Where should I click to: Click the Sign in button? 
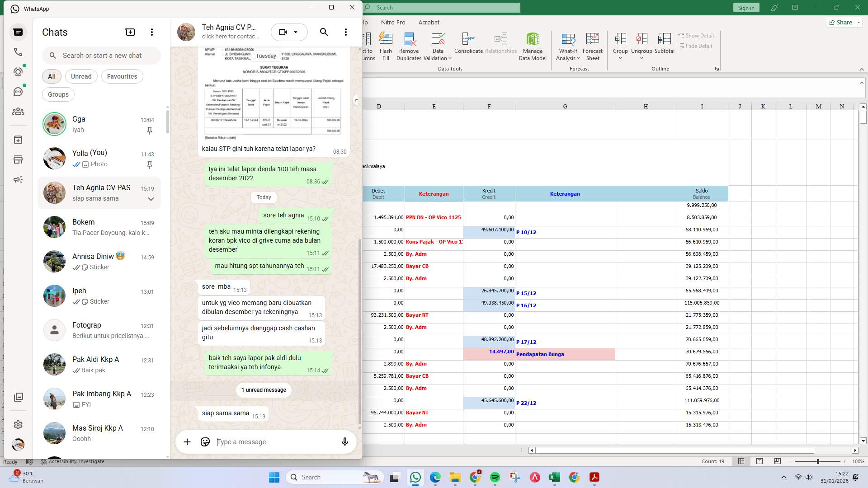(746, 7)
